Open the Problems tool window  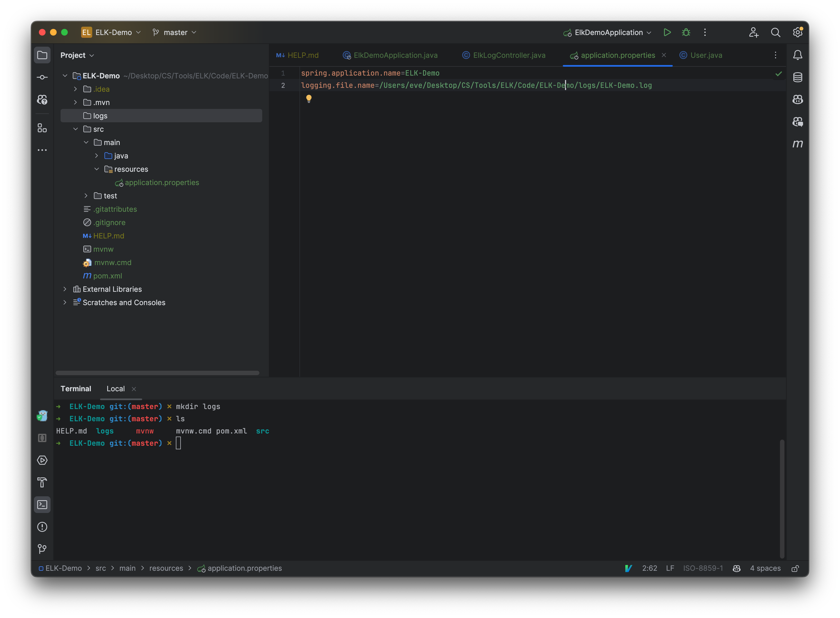[x=42, y=527]
